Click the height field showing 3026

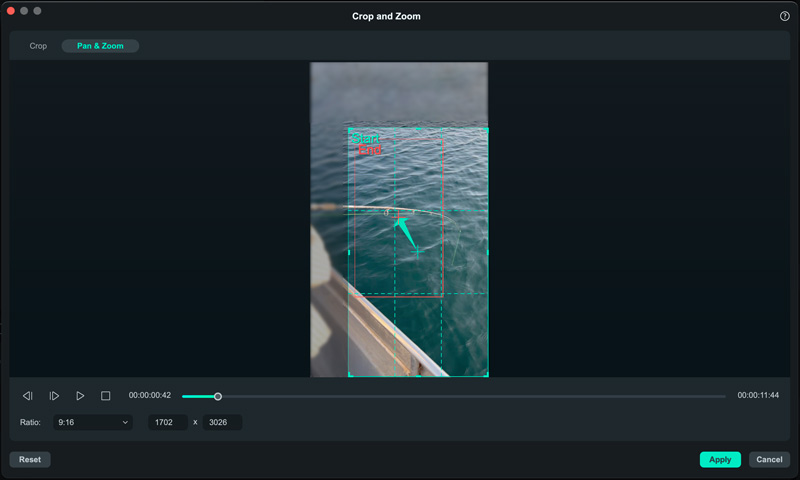point(222,423)
